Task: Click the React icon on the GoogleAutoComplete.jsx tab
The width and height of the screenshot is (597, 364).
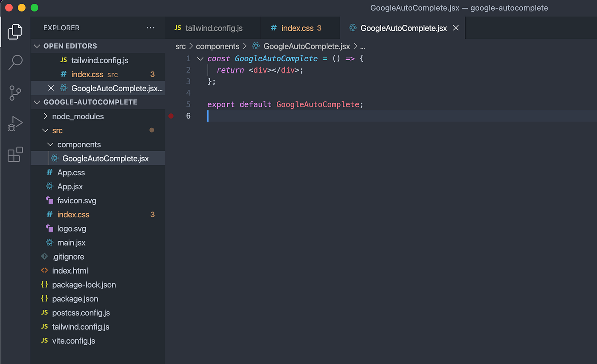Action: click(x=353, y=28)
